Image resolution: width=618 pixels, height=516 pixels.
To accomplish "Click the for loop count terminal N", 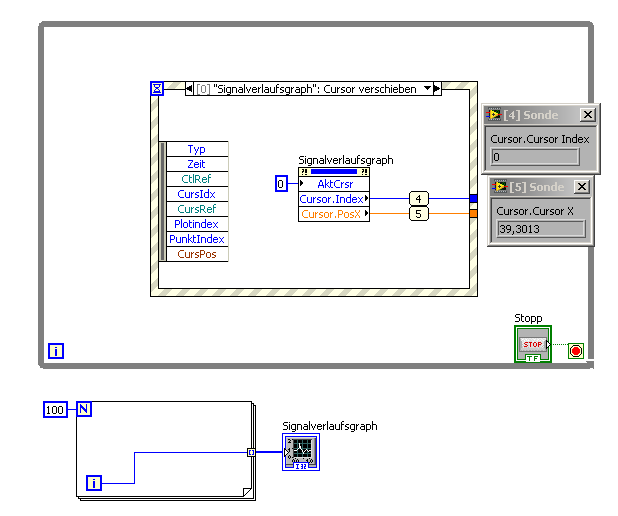I will tap(84, 409).
